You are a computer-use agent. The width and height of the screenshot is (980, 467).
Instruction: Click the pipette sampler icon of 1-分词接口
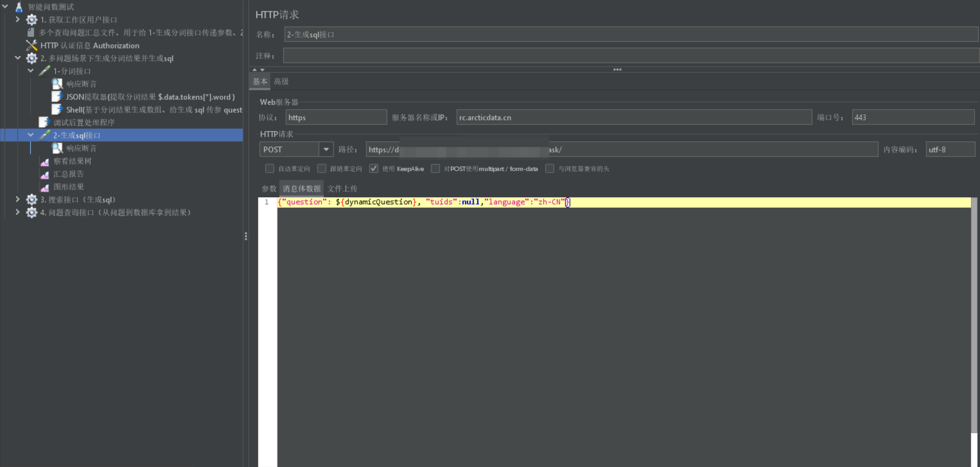[44, 71]
